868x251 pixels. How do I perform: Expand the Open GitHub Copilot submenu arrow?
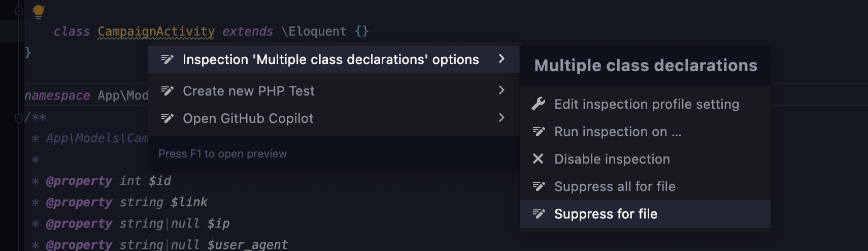502,118
